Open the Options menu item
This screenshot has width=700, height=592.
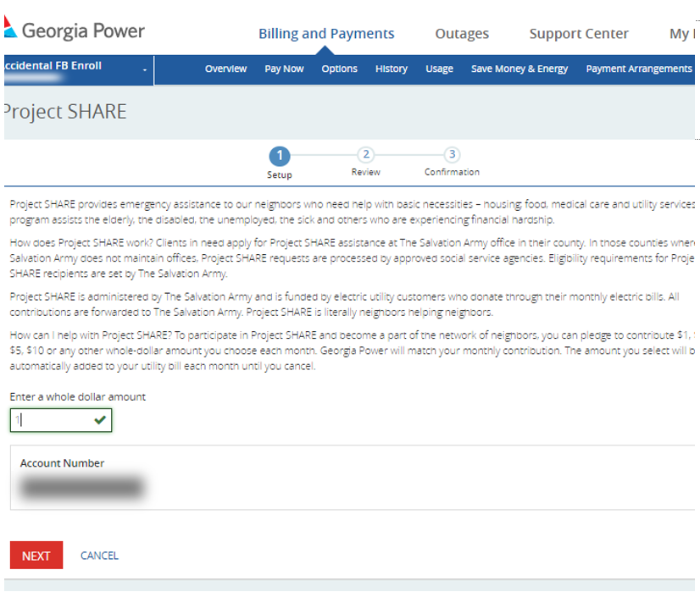point(339,69)
